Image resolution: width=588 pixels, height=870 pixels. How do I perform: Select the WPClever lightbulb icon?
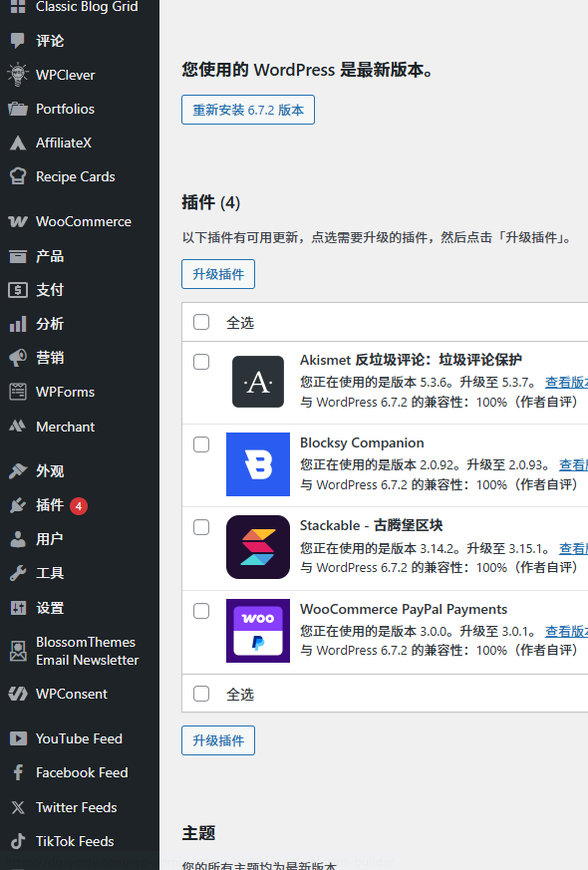point(18,75)
